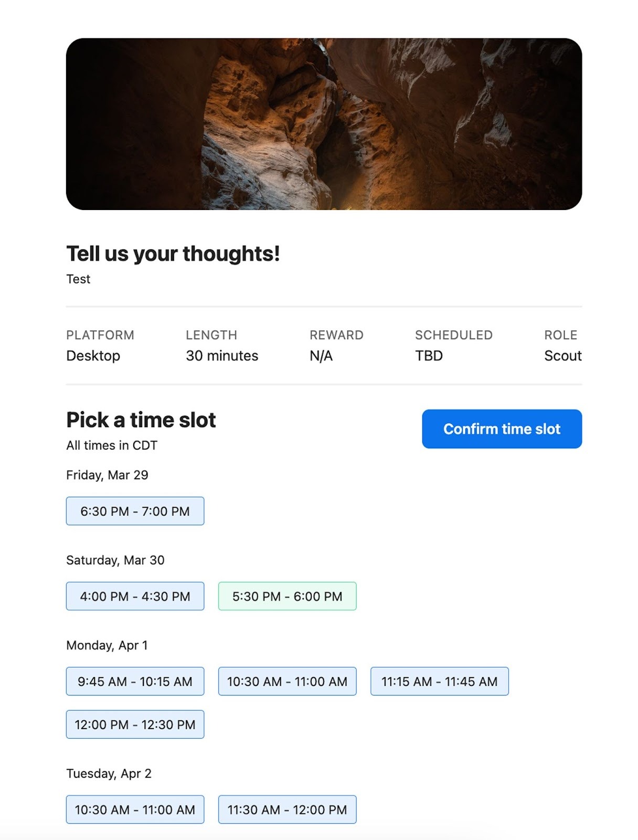The width and height of the screenshot is (638, 840).
Task: Choose the 11:15 AM - 11:45 AM slot
Action: tap(439, 681)
